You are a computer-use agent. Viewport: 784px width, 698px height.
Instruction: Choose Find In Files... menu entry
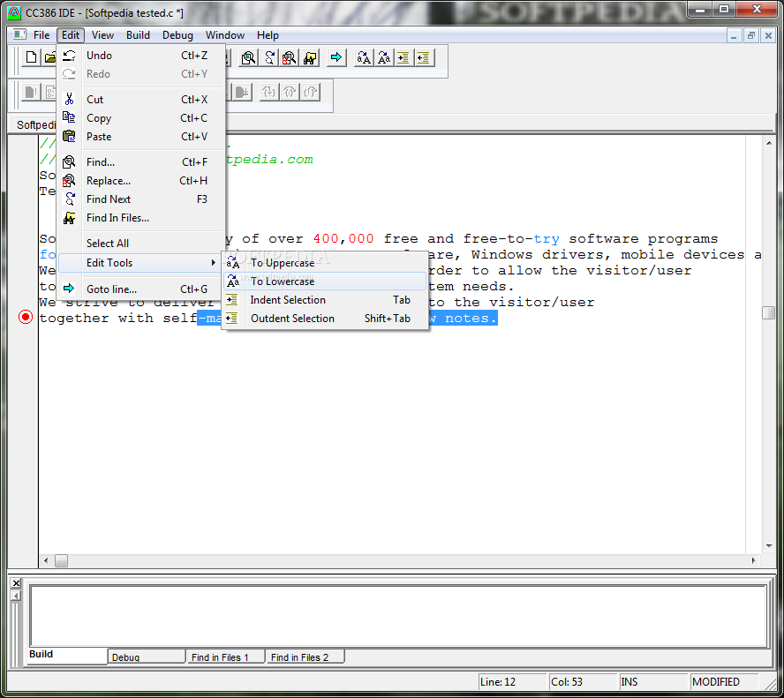[140, 218]
